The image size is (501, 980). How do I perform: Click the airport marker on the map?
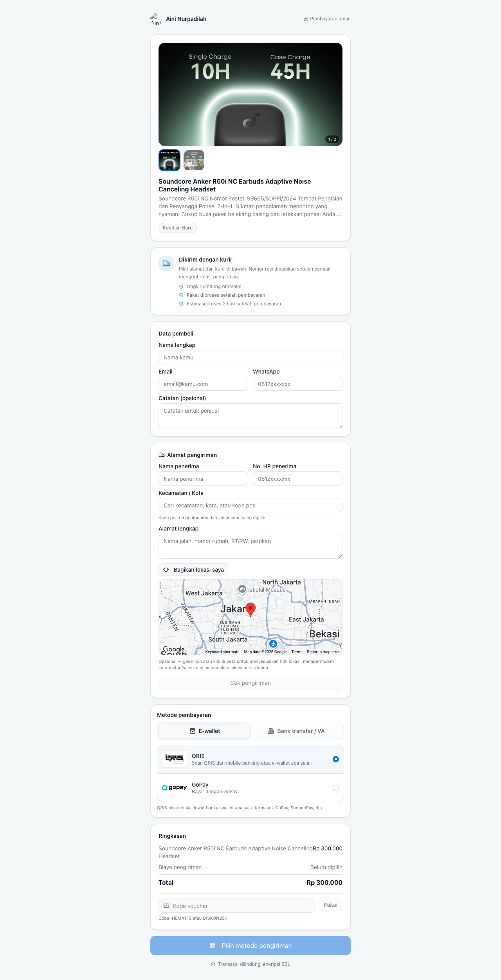point(273,644)
